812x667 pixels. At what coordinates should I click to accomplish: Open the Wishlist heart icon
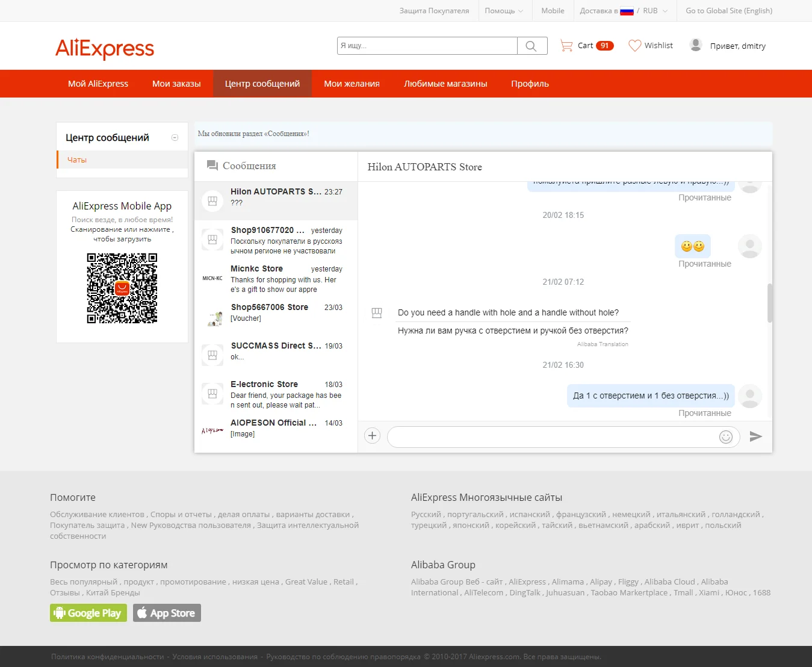(x=635, y=46)
